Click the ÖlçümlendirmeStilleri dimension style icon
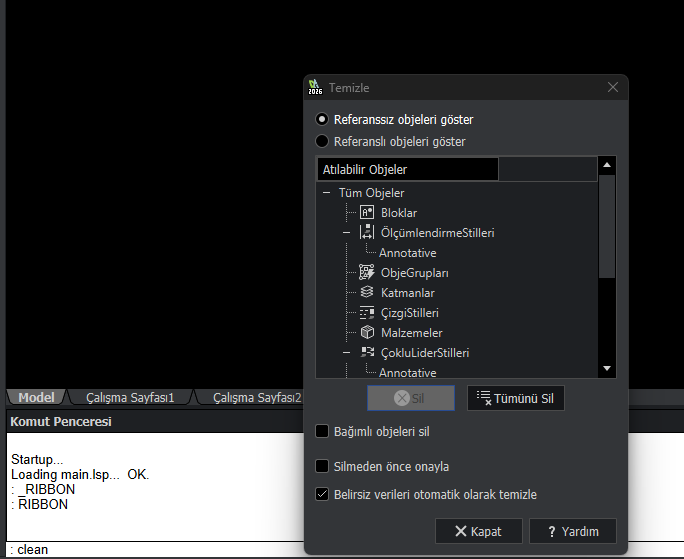This screenshot has width=684, height=559. [367, 232]
